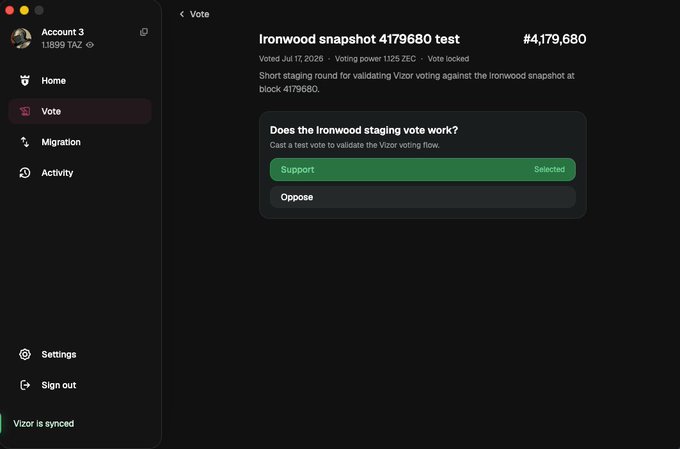
Task: Click the Voted Jul 17, 2026 text
Action: 291,59
